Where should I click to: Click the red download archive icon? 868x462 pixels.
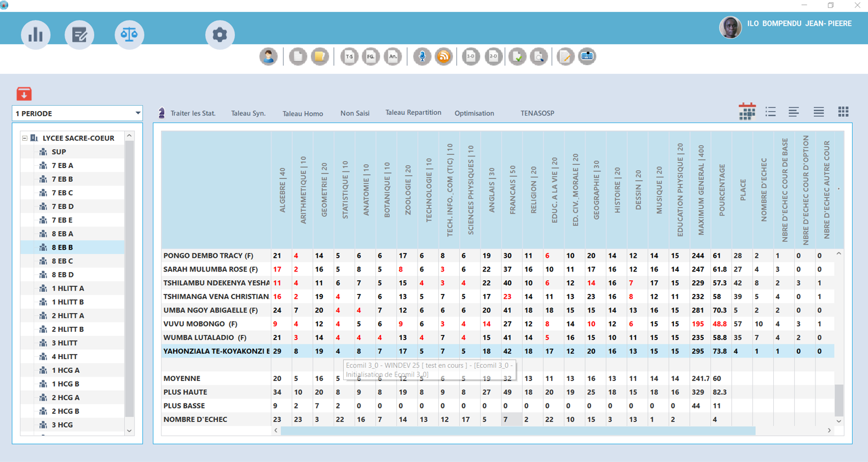pos(24,94)
